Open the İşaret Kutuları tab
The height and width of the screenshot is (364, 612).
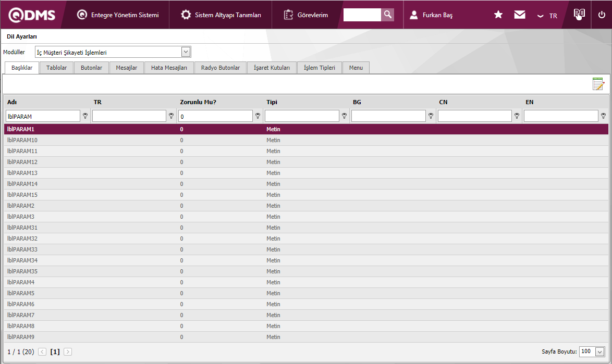[272, 68]
